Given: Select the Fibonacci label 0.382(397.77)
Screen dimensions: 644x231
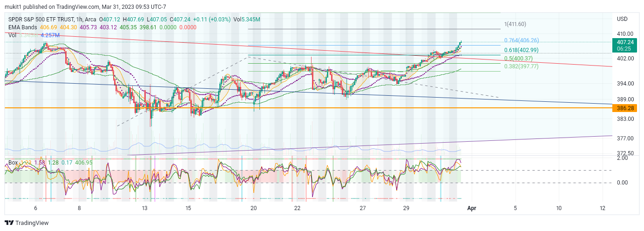Looking at the screenshot, I should 522,66.
